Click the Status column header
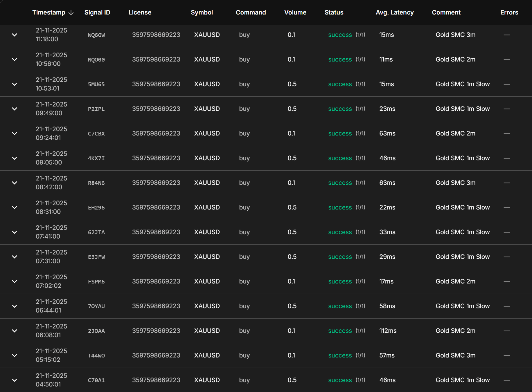This screenshot has width=532, height=392. (x=334, y=12)
